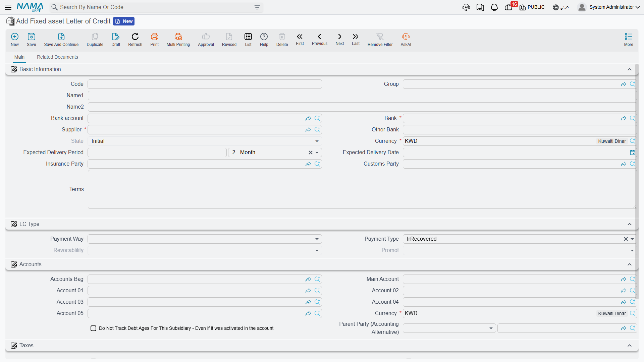Search lookup for Insurance Party field

tap(317, 164)
